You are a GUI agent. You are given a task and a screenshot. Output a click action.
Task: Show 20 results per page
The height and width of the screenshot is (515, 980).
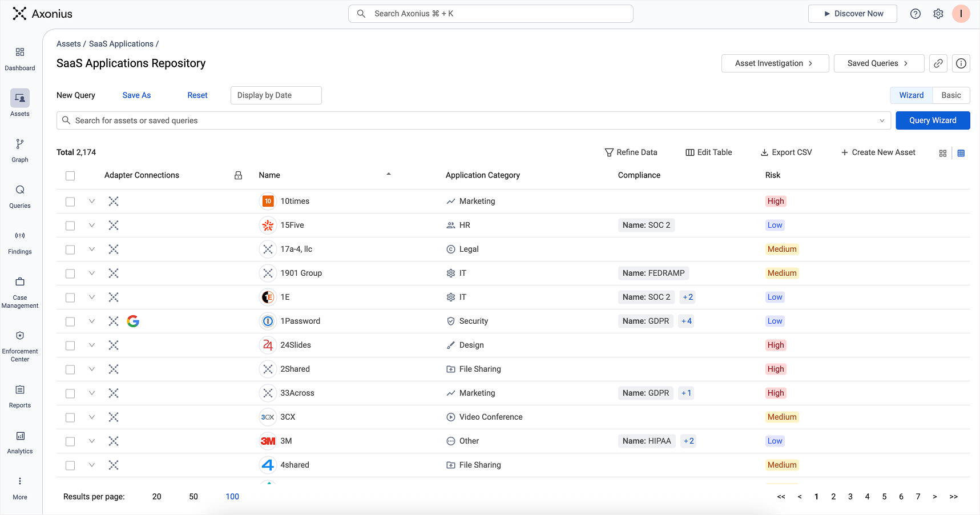coord(157,497)
